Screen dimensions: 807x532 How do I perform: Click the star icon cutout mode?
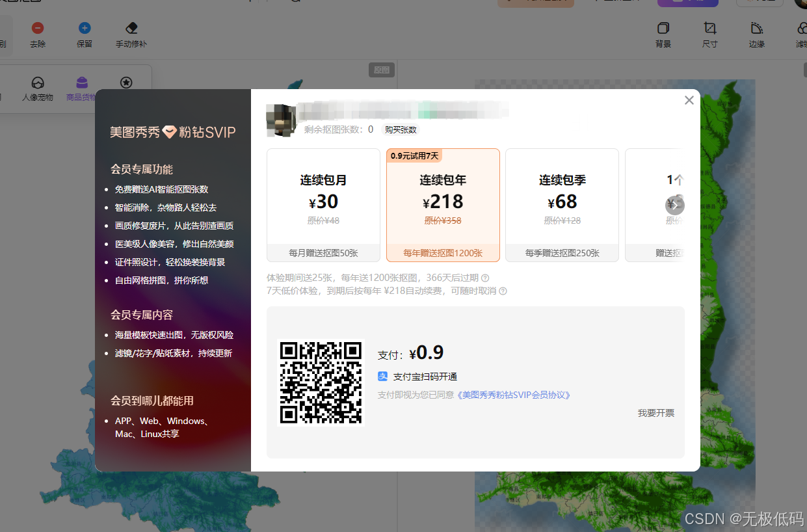pyautogui.click(x=126, y=83)
